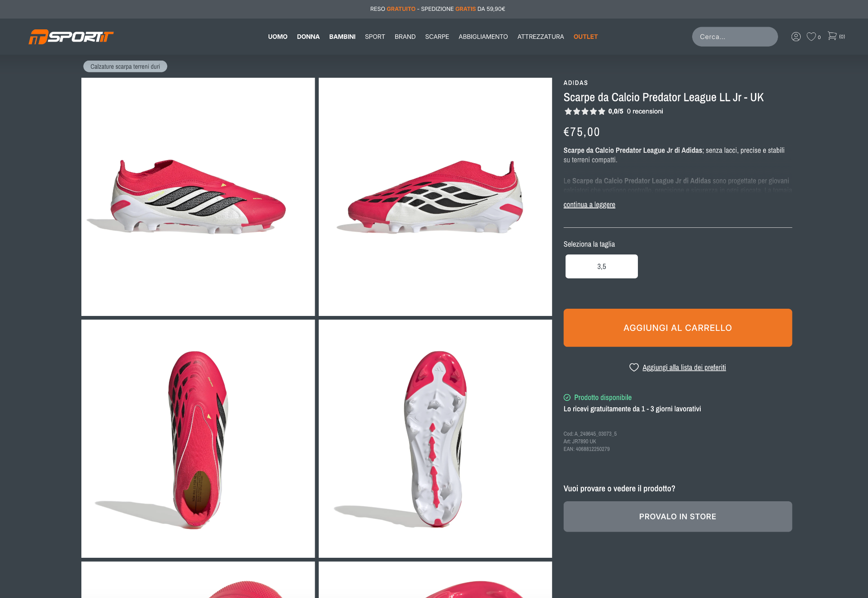Click the Cod: A_249645_03073_5 text

(x=590, y=434)
